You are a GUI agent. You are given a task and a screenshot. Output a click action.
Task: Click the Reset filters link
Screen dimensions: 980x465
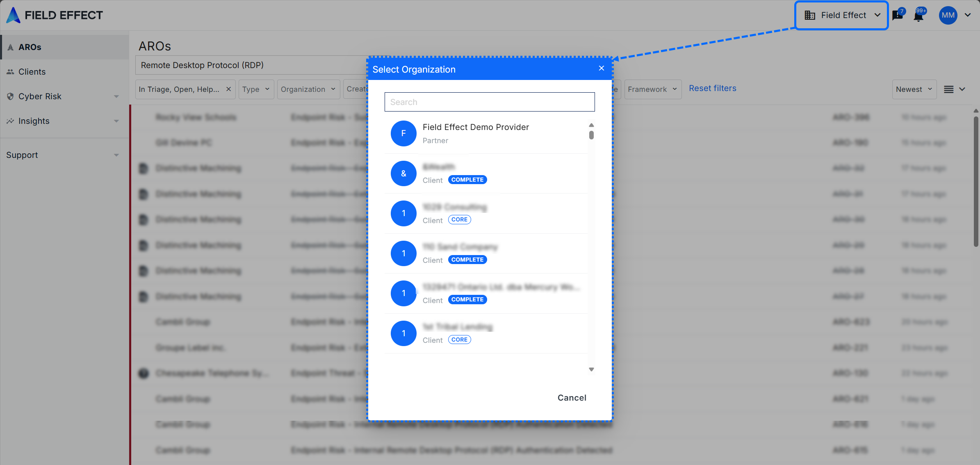pyautogui.click(x=712, y=88)
